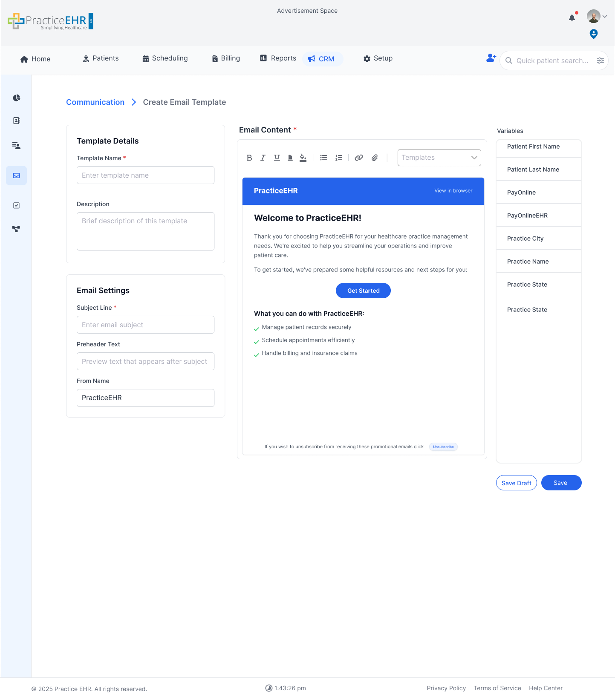Insert Practice Name variable
The image size is (615, 700).
pyautogui.click(x=539, y=262)
